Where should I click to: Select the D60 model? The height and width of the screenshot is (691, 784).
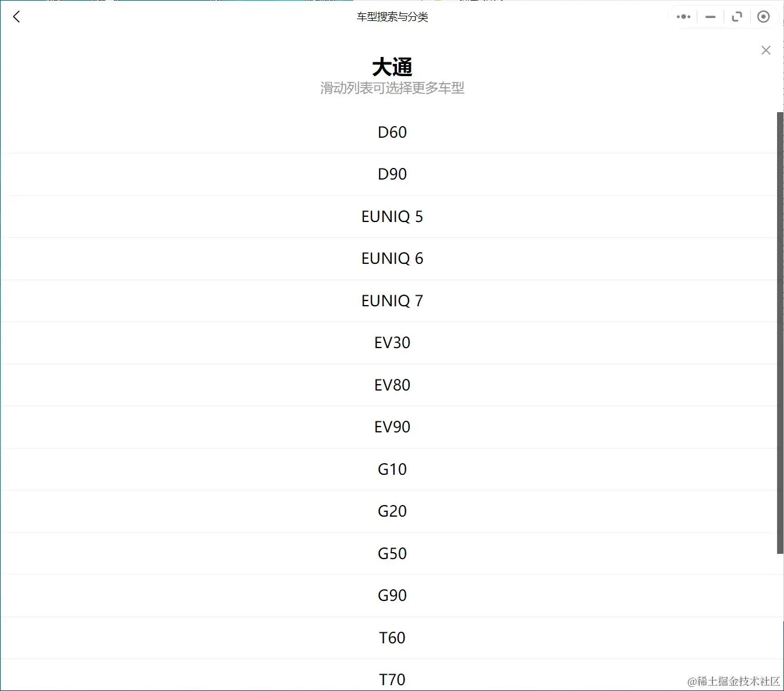pyautogui.click(x=392, y=132)
